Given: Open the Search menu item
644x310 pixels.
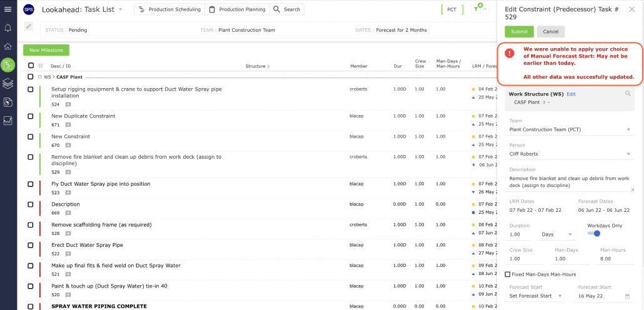Looking at the screenshot, I should [287, 9].
